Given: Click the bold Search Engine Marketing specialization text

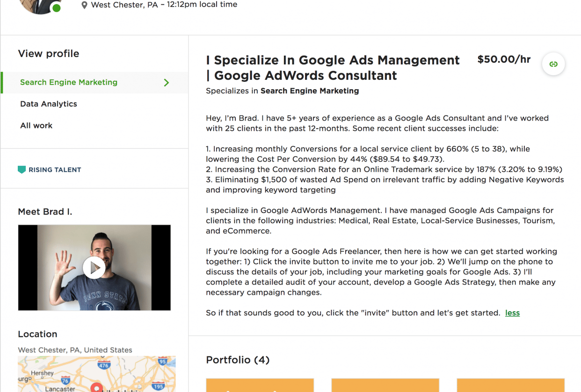Looking at the screenshot, I should tap(310, 91).
